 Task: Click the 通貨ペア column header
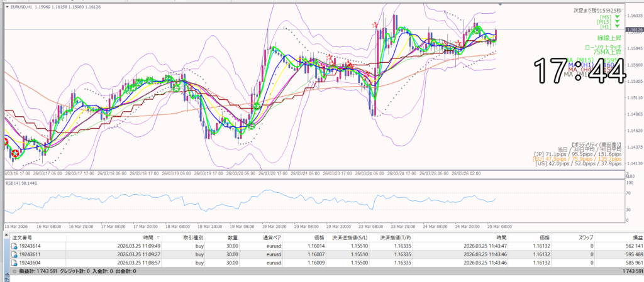pyautogui.click(x=274, y=238)
